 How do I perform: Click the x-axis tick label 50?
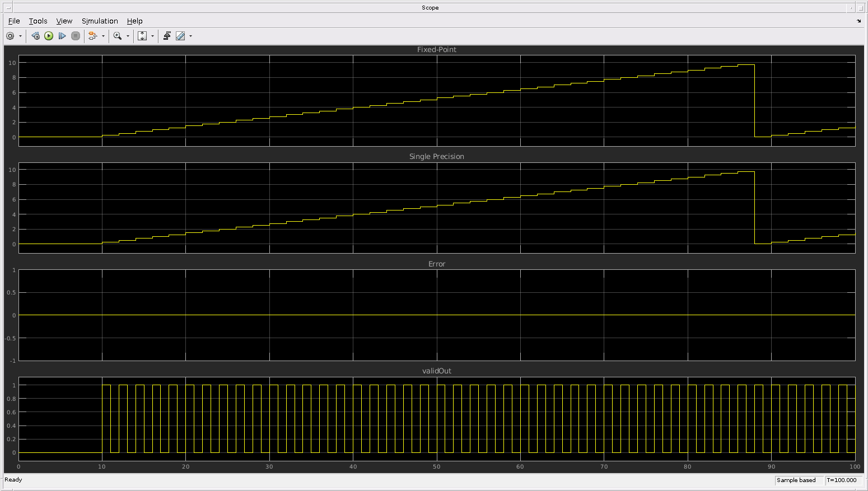(x=437, y=466)
